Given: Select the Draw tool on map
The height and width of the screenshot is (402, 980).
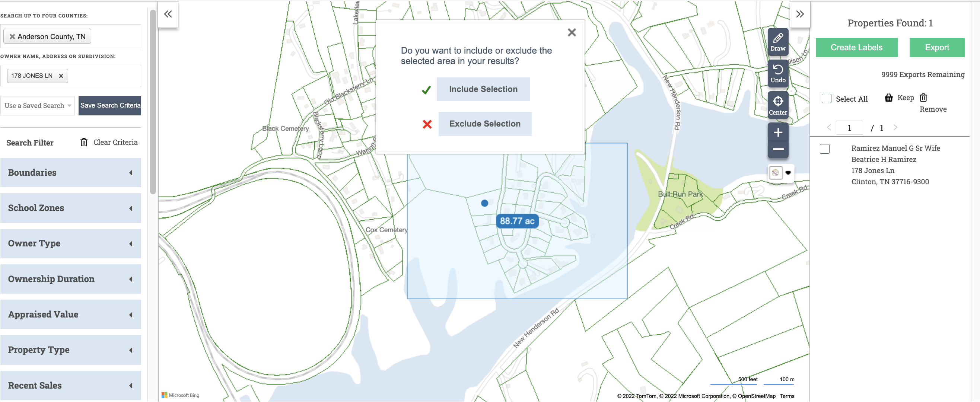Looking at the screenshot, I should coord(777,42).
